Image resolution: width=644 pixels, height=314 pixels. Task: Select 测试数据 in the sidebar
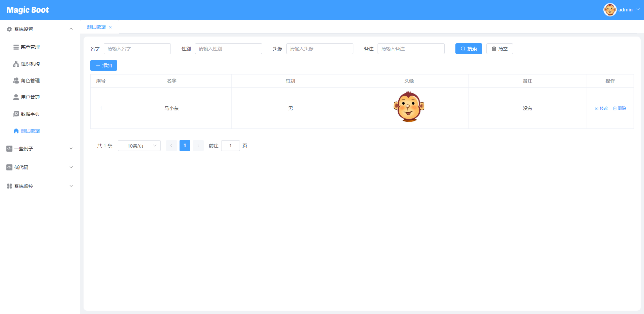[x=30, y=131]
